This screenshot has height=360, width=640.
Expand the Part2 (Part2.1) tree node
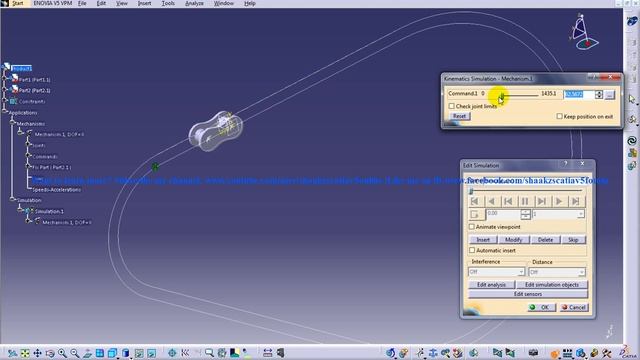click(x=5, y=88)
